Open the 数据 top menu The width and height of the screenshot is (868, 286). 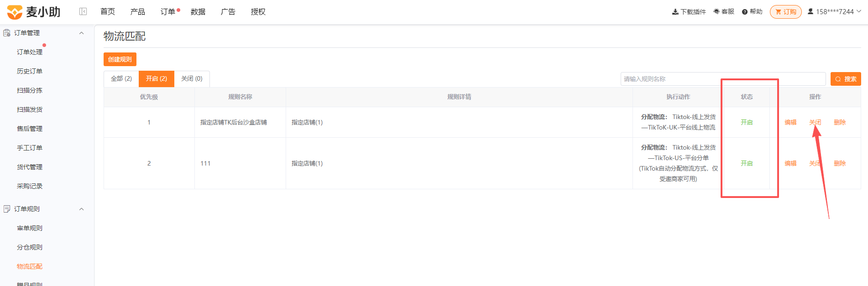pyautogui.click(x=198, y=12)
